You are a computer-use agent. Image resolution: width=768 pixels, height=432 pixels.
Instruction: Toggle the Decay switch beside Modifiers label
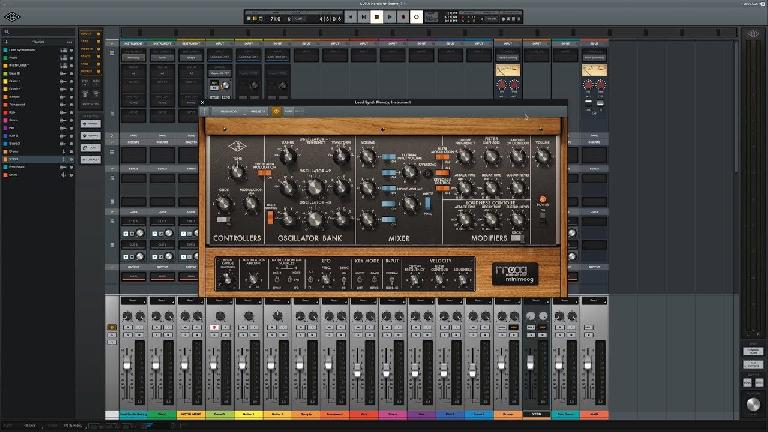click(517, 238)
